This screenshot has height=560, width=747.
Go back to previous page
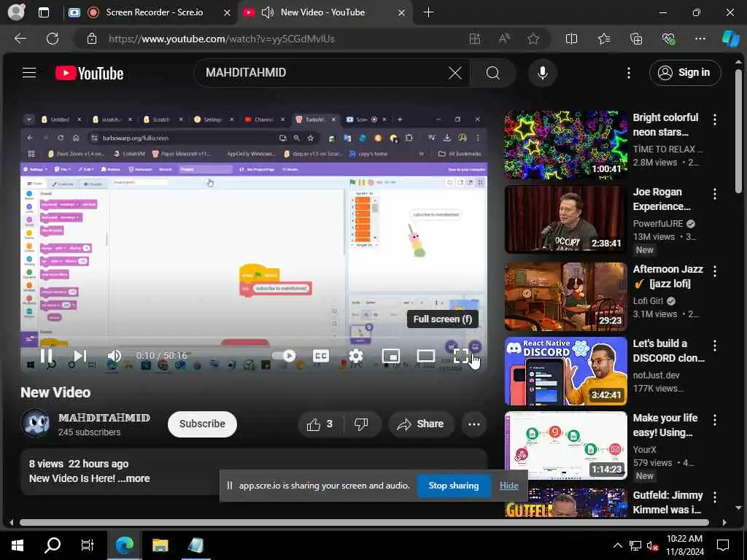[20, 39]
